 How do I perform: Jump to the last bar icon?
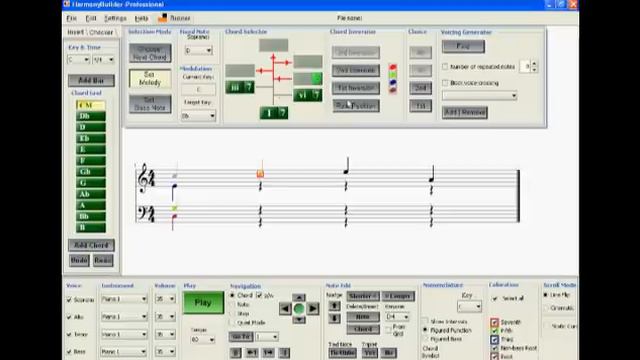click(285, 353)
